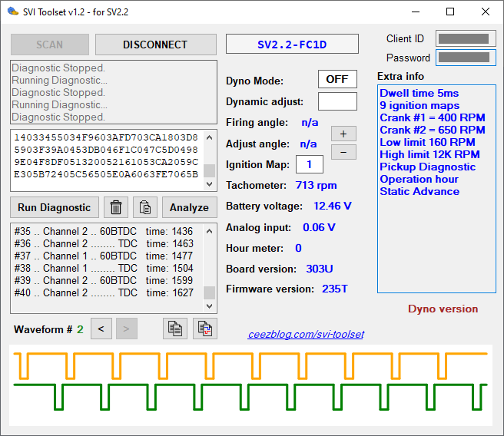504x436 pixels.
Task: Show previous waveform with < button
Action: click(x=101, y=329)
